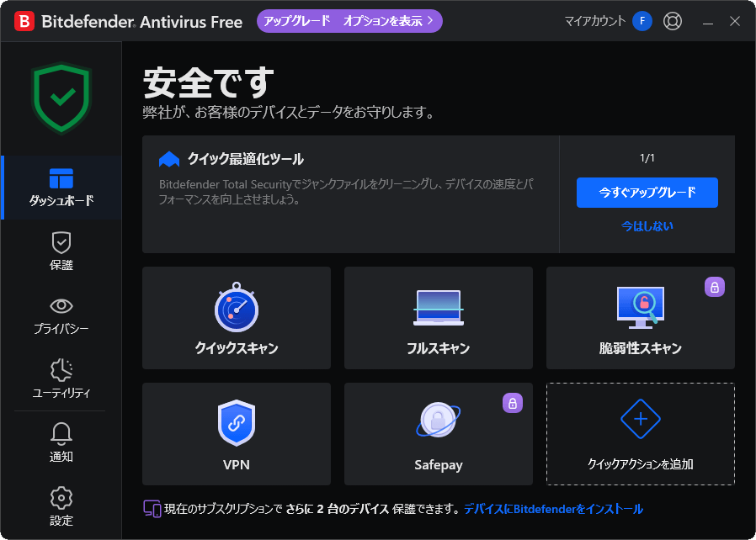Go to the 保護 section

[x=61, y=251]
